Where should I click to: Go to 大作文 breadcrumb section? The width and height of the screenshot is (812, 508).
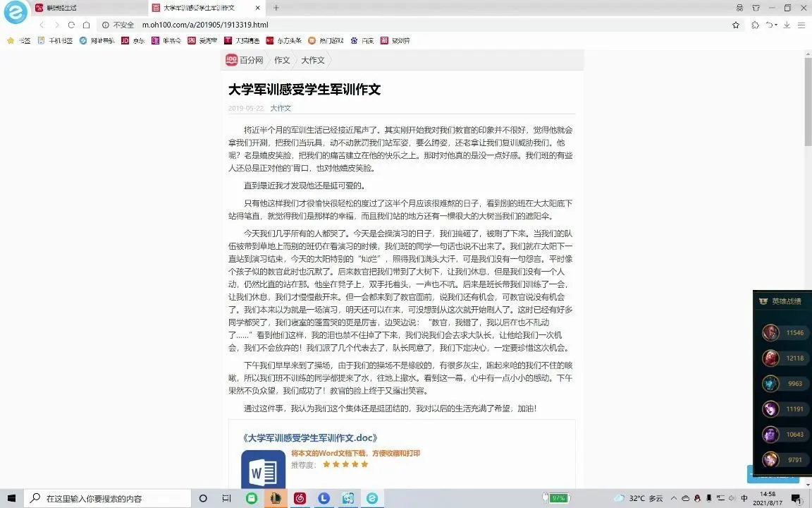coord(313,60)
